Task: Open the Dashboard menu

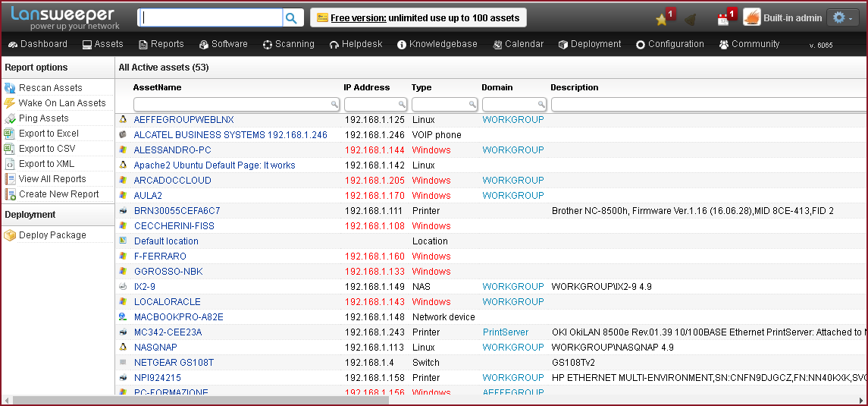Action: click(38, 44)
